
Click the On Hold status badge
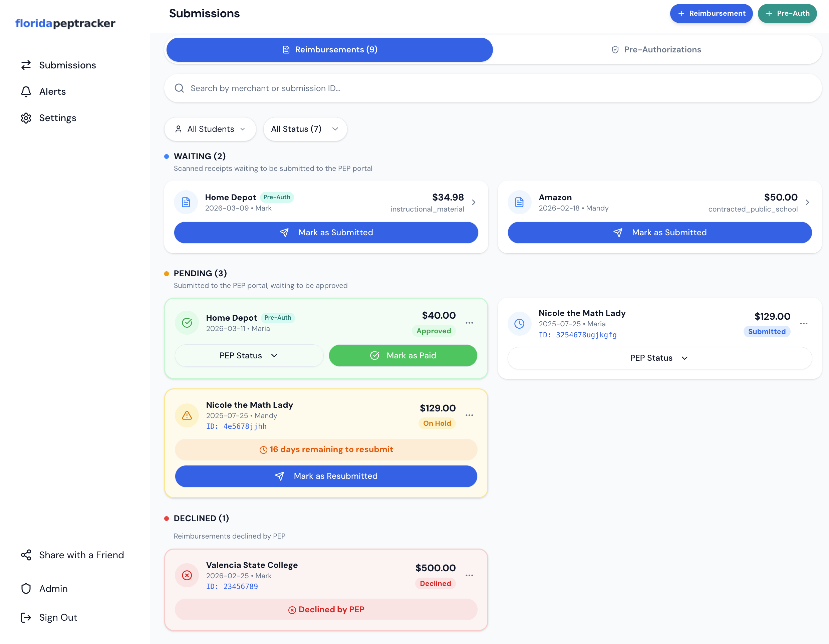[x=437, y=423]
